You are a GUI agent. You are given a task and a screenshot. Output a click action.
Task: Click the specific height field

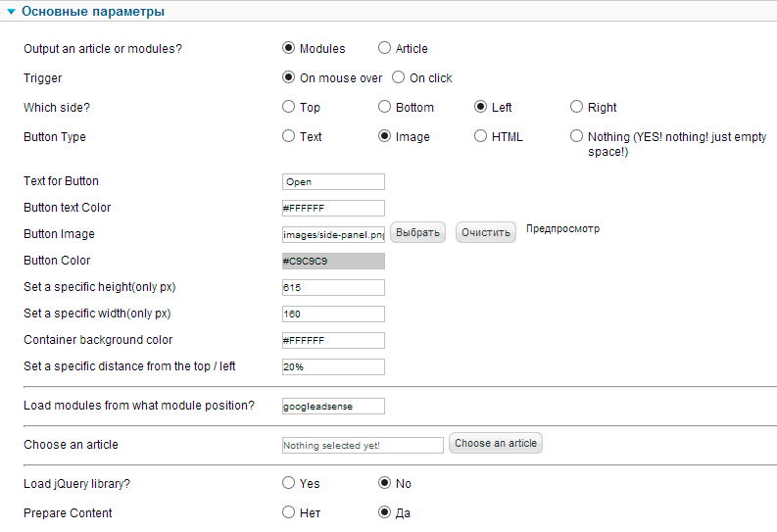[x=333, y=287]
